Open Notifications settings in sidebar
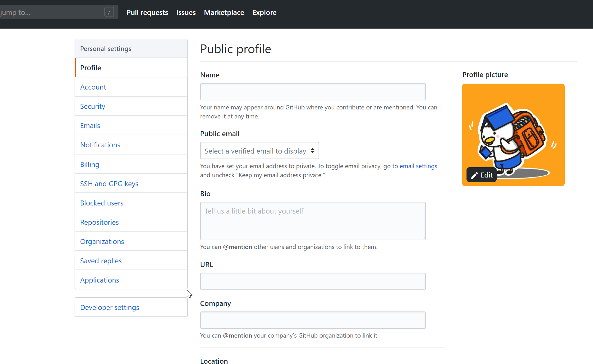 click(x=131, y=145)
